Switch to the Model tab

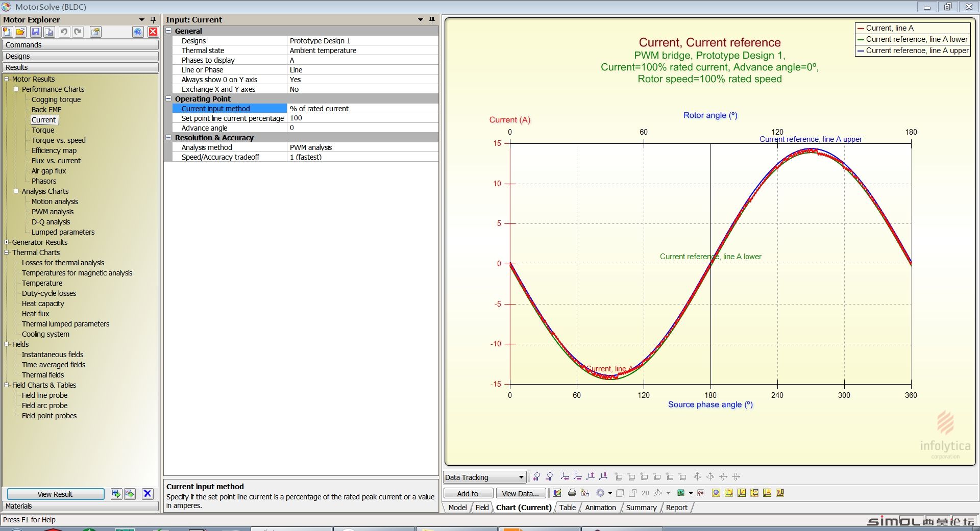(x=457, y=508)
